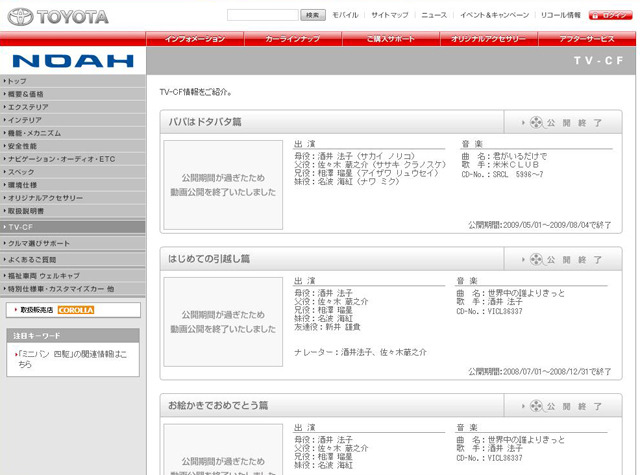This screenshot has width=640, height=475.
Task: Select よくあるご質問 in the sidebar
Action: 73,260
